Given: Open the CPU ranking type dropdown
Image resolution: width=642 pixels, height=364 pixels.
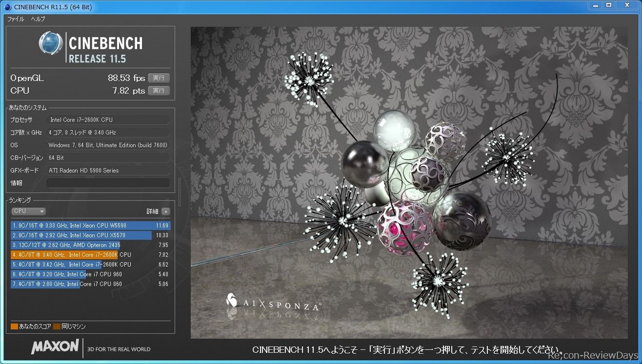Looking at the screenshot, I should click(28, 211).
